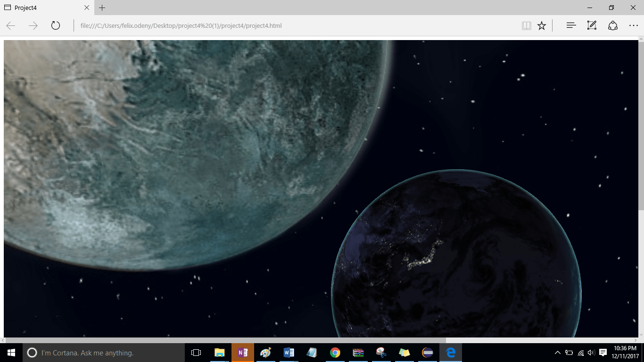Switch to Word in taskbar
The image size is (644, 362).
(289, 353)
